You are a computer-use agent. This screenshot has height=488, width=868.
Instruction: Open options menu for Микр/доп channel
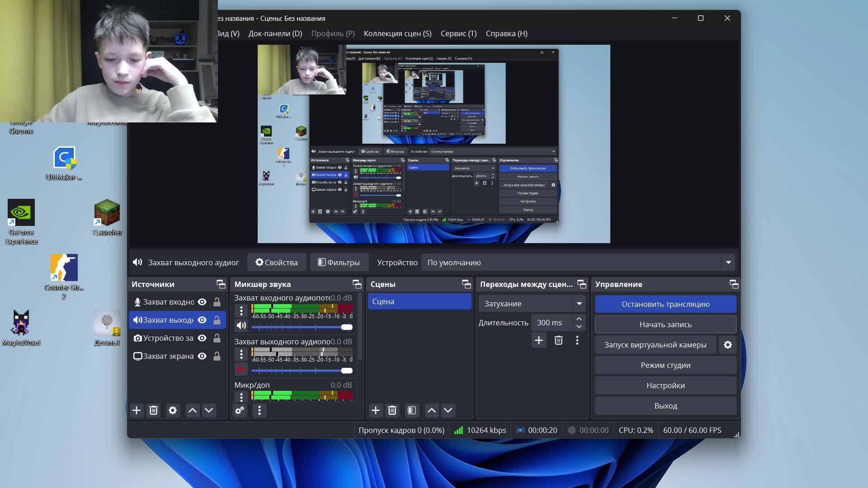click(x=241, y=397)
